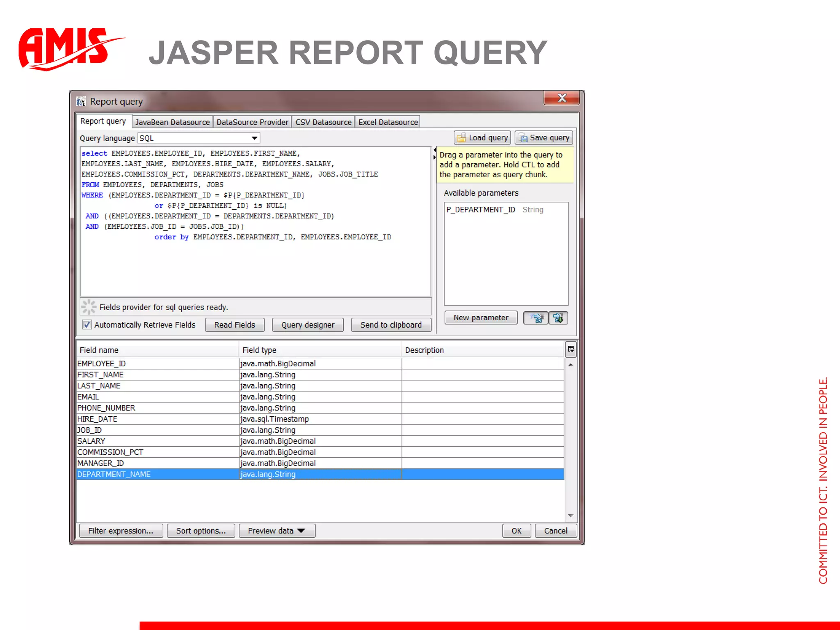Screen dimensions: 840x630
Task: Click inside the SQL query editor area
Action: [256, 221]
